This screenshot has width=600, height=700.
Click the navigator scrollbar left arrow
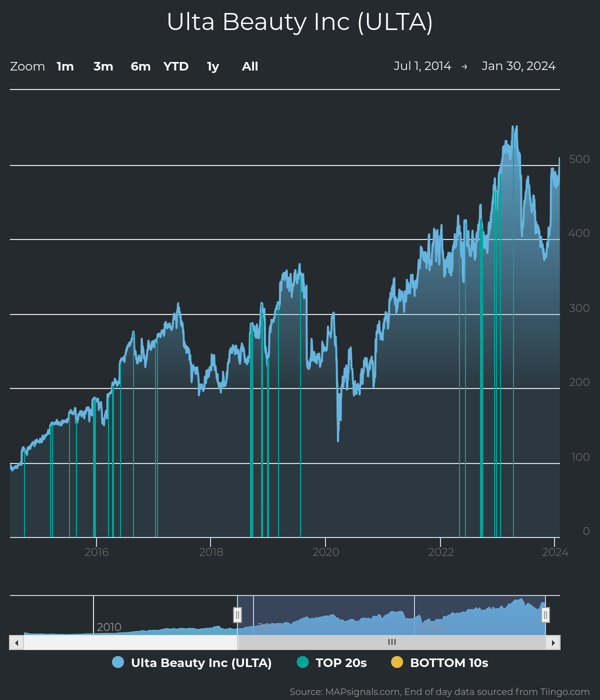click(x=16, y=642)
